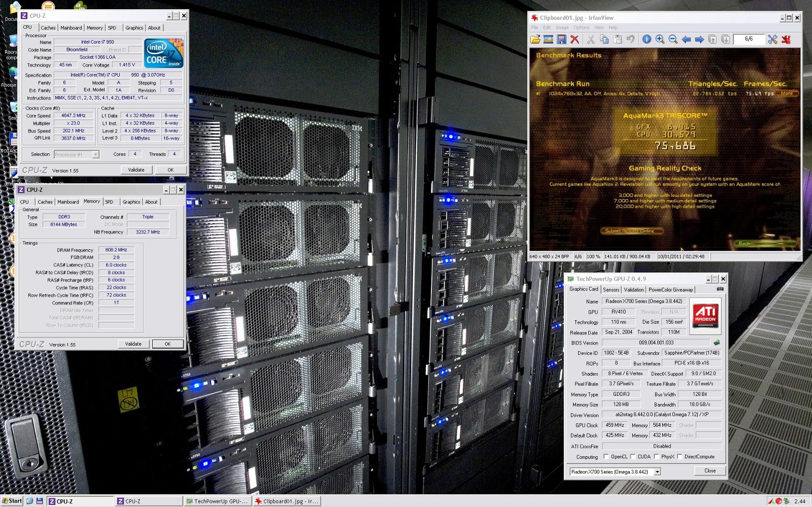812x507 pixels.
Task: Go to previous page icon in IrfanView
Action: [713, 39]
